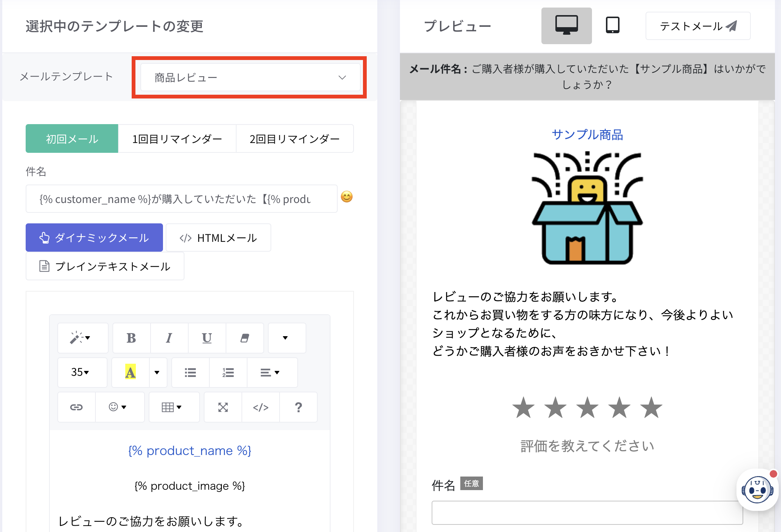Click the テストメール send button
This screenshot has height=532, width=781.
pyautogui.click(x=698, y=26)
